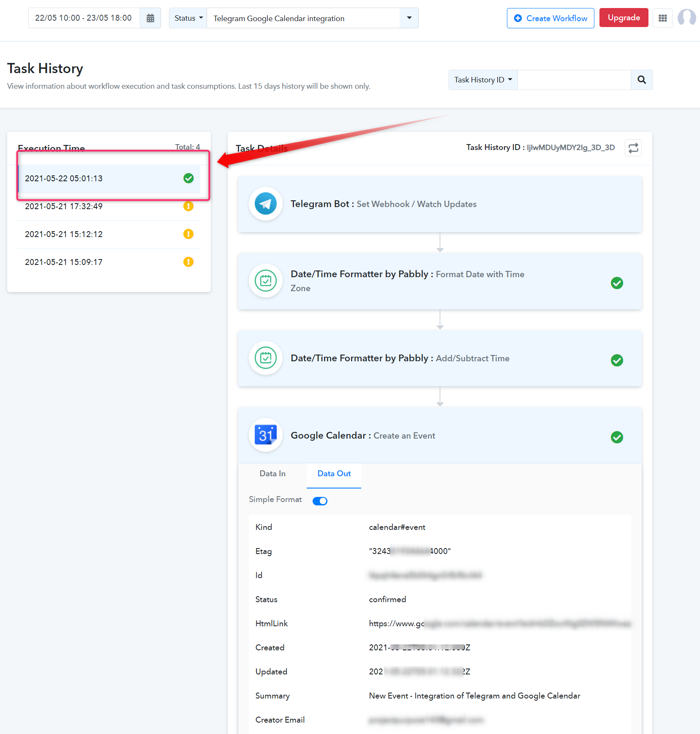
Task: Click the Telegram Bot app icon
Action: pos(266,204)
